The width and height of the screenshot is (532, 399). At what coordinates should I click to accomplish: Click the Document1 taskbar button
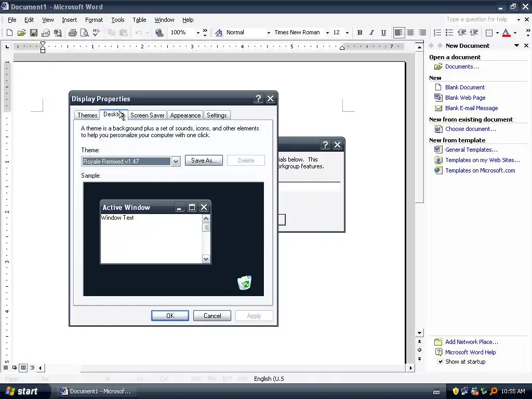click(x=96, y=391)
